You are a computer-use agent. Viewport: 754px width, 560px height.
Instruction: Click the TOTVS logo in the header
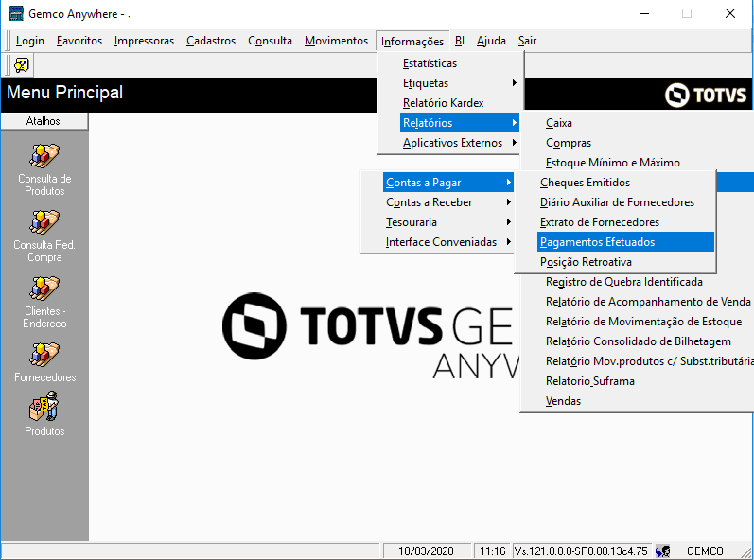click(x=706, y=95)
